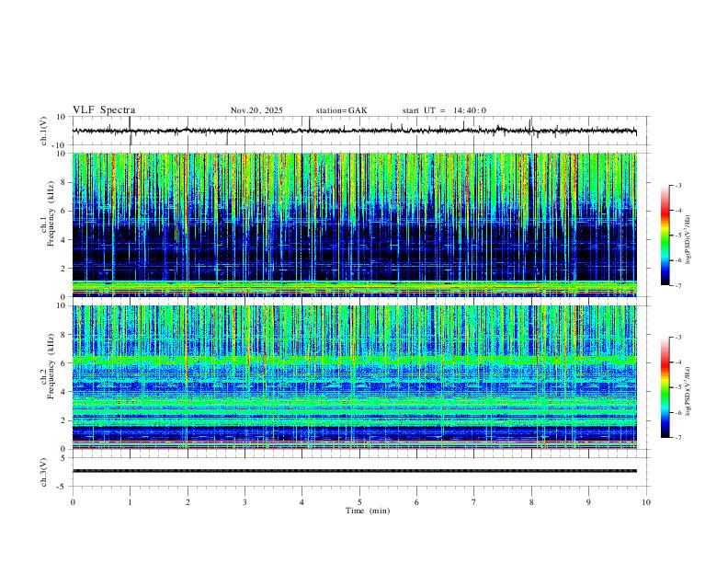Click the green 6 kHz band in ch.2 spectrogram
Screen dimensions: 728x563
[354, 360]
